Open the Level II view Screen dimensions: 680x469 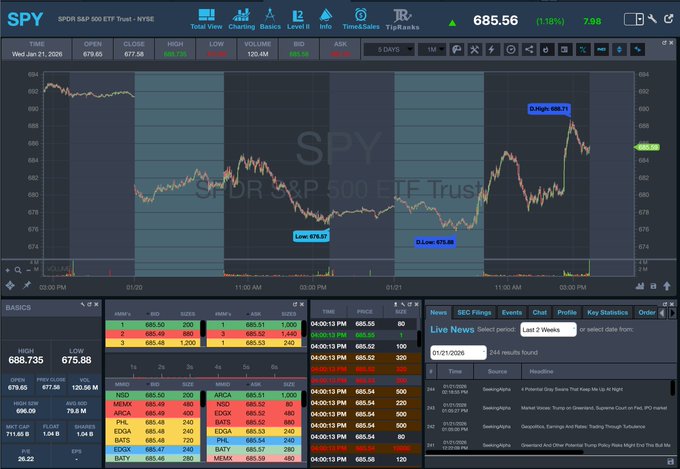pyautogui.click(x=298, y=20)
